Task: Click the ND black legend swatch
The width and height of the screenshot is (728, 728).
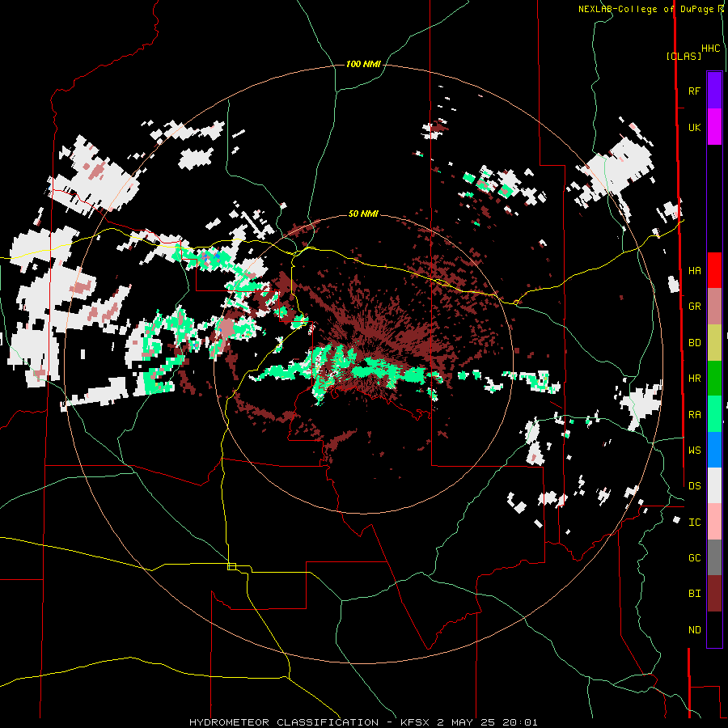Action: point(714,629)
